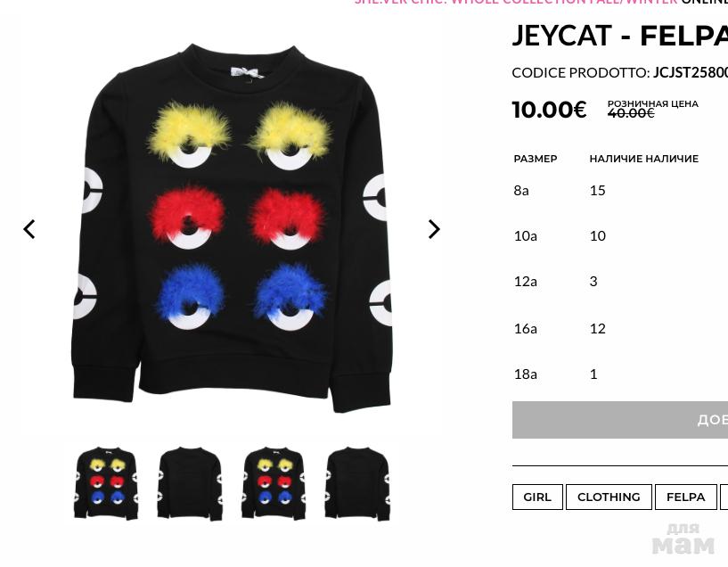Select fourth plain black sweatshirt thumbnail
728x567 pixels.
coord(357,483)
